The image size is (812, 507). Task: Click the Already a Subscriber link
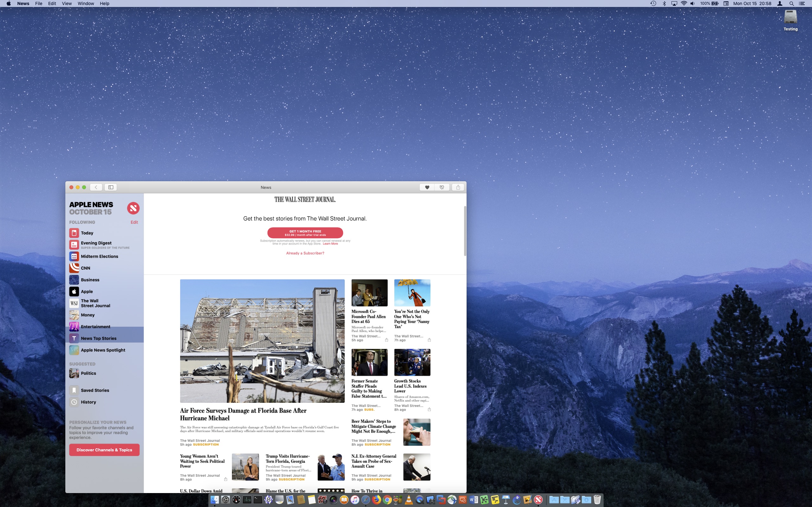click(305, 253)
